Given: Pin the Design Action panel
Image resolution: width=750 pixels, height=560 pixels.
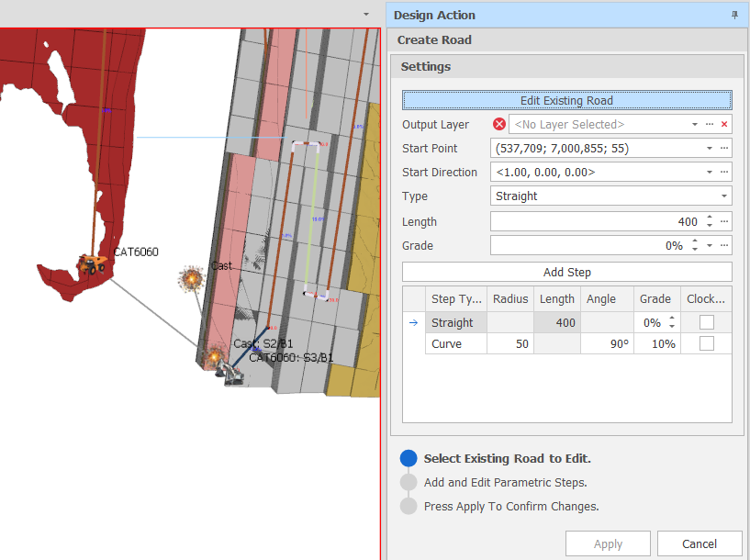Looking at the screenshot, I should [734, 15].
